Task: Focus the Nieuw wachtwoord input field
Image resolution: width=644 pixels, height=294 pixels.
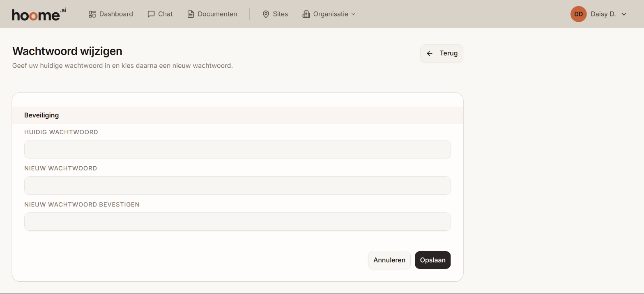Action: (237, 186)
